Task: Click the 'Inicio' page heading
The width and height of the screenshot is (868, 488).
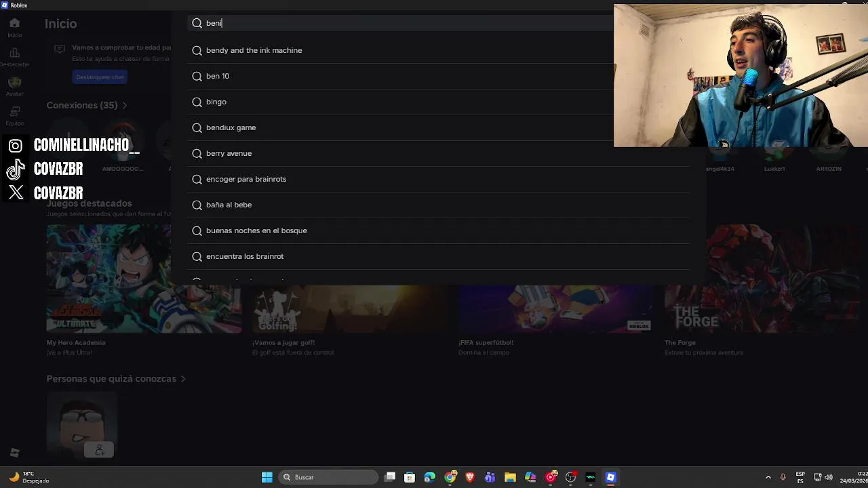Action: pos(61,24)
